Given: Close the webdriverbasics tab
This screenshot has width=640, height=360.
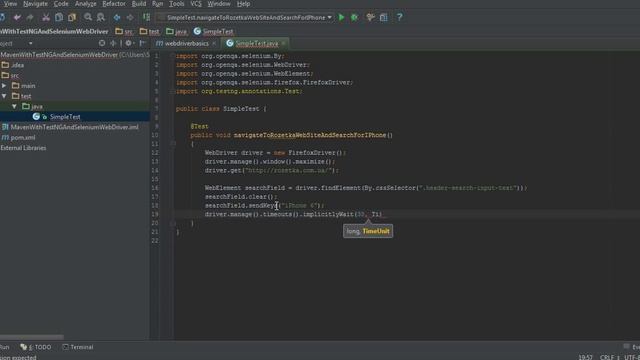Looking at the screenshot, I should coord(214,43).
